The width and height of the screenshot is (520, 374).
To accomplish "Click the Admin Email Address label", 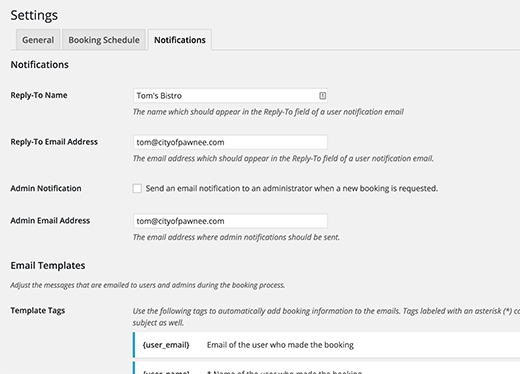I will (x=50, y=221).
